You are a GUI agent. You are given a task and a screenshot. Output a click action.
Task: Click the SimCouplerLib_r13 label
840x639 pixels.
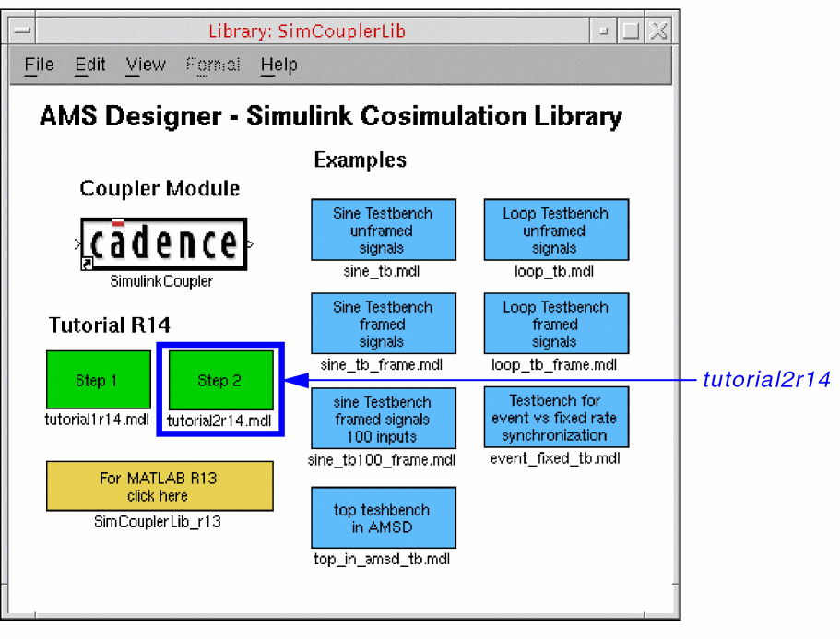[x=158, y=522]
